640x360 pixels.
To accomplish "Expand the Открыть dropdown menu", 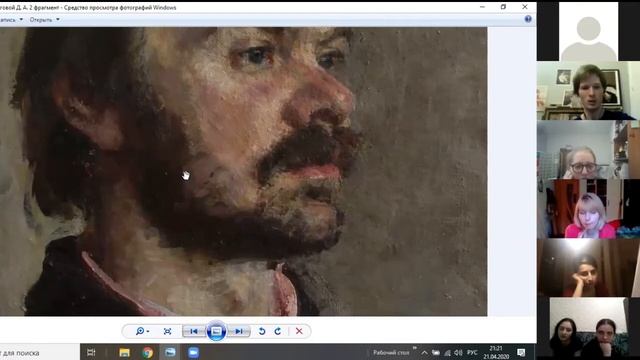I will [44, 20].
